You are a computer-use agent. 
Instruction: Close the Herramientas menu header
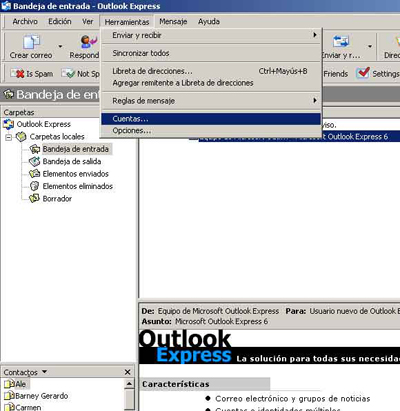point(127,22)
